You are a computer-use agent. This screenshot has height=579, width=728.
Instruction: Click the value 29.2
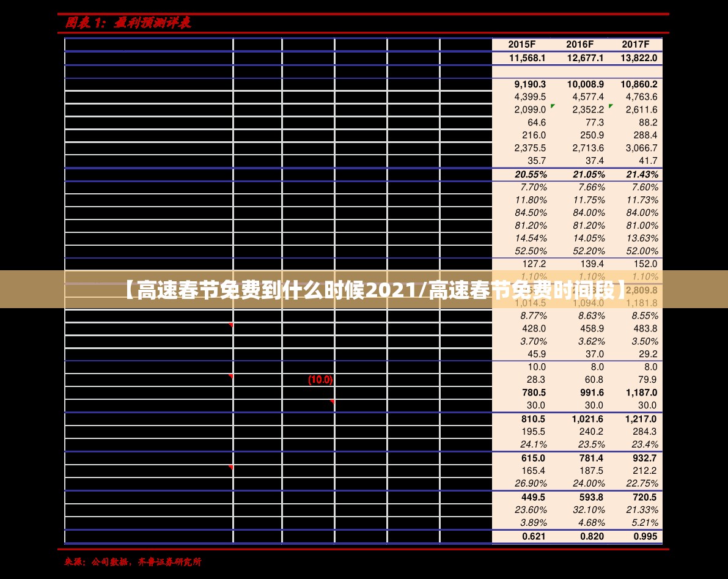tap(648, 354)
